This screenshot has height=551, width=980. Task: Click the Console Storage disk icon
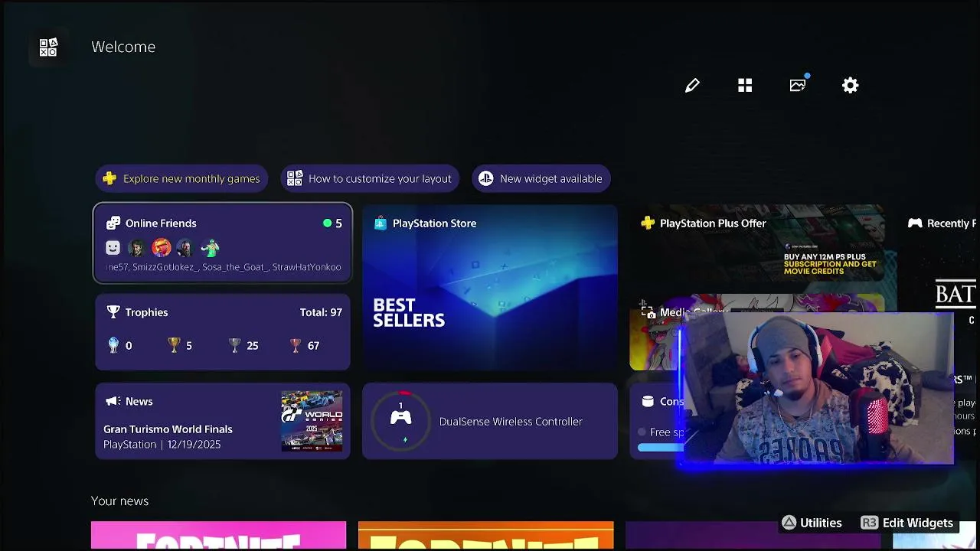click(x=648, y=401)
